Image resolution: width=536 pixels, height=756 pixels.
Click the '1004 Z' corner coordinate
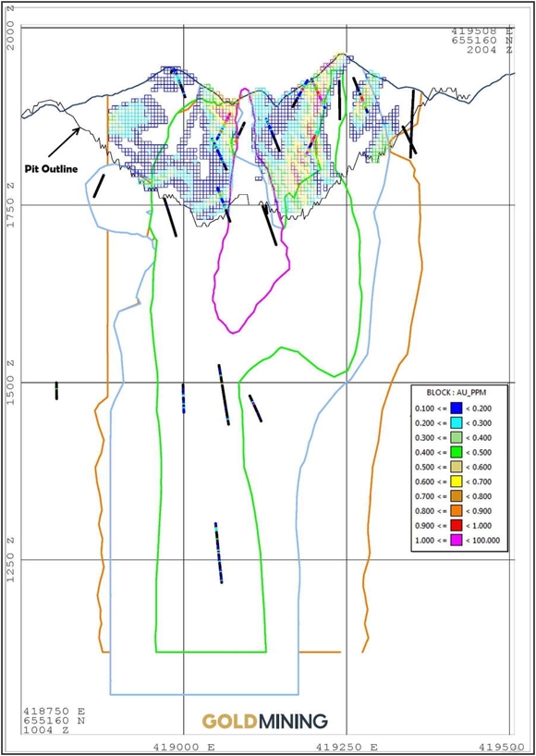tap(46, 730)
